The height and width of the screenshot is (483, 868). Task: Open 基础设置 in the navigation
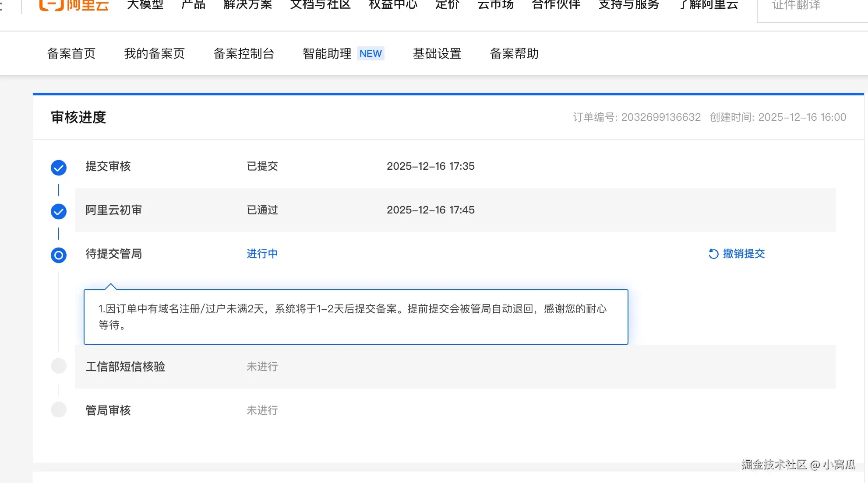[437, 53]
